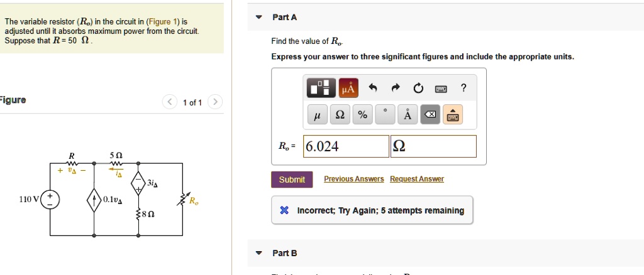The image size is (644, 275).
Task: Open the templates math palette
Action: [321, 89]
